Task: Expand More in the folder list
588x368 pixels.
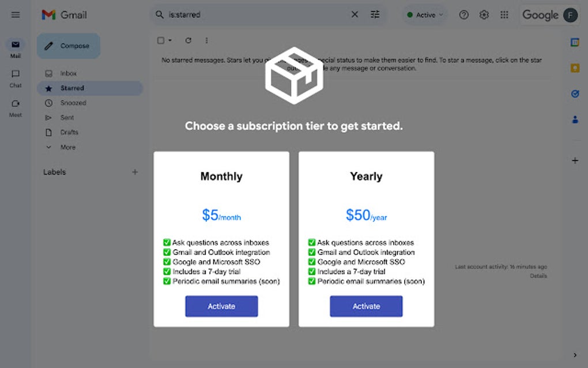Action: [x=67, y=147]
